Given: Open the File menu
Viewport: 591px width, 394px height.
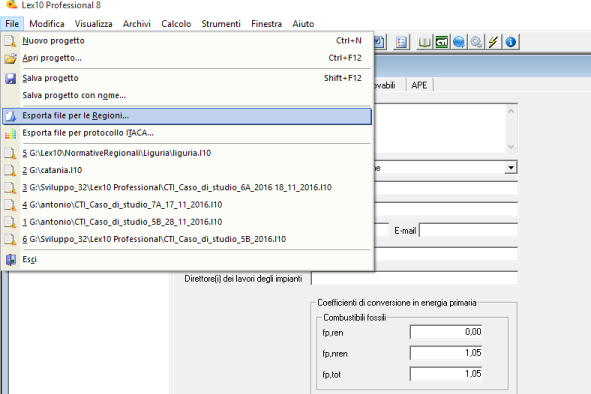Looking at the screenshot, I should click(12, 24).
